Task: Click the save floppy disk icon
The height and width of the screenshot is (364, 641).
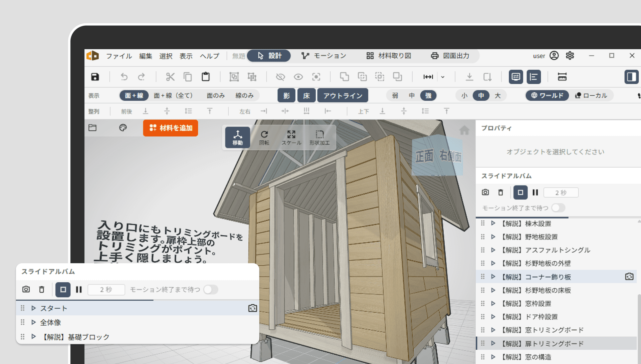Action: 95,77
